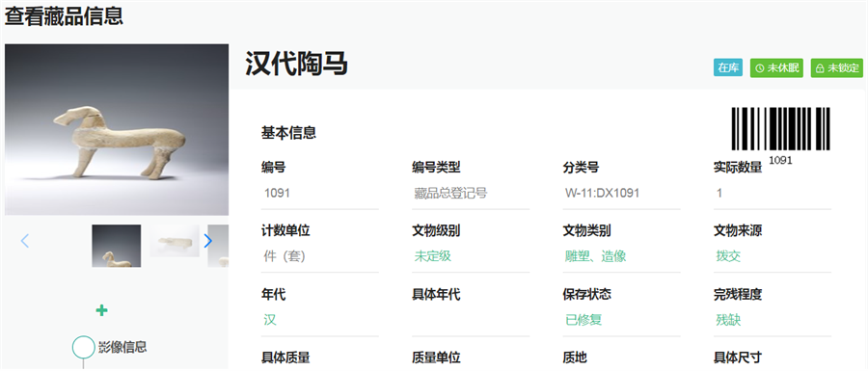Click the green plus add icon
This screenshot has height=371, width=868.
101,310
